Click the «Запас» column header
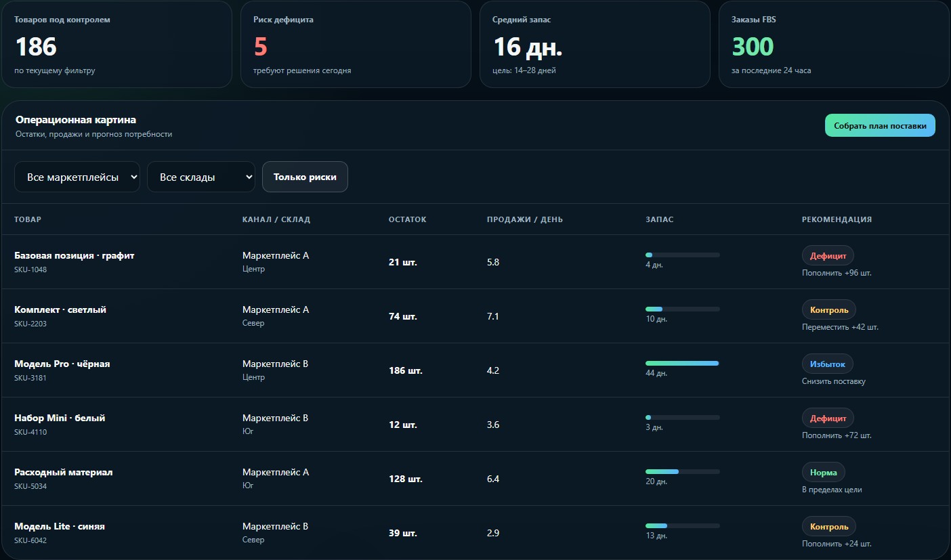Viewport: 951px width, 560px height. pos(660,219)
